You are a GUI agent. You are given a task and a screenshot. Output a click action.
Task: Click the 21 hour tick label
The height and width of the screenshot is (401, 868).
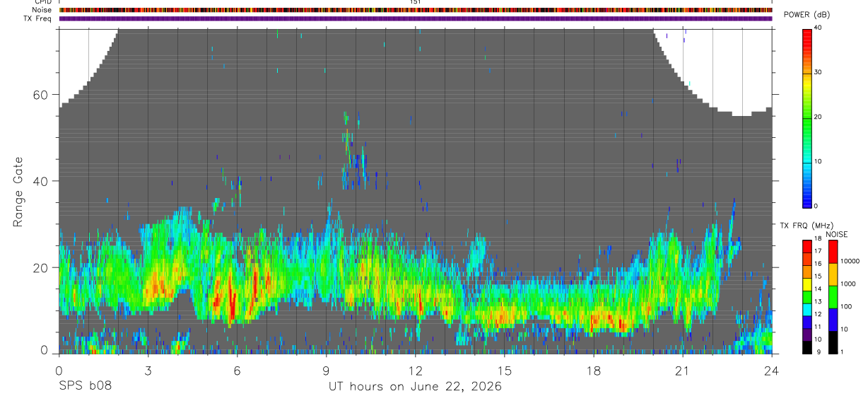pyautogui.click(x=683, y=371)
